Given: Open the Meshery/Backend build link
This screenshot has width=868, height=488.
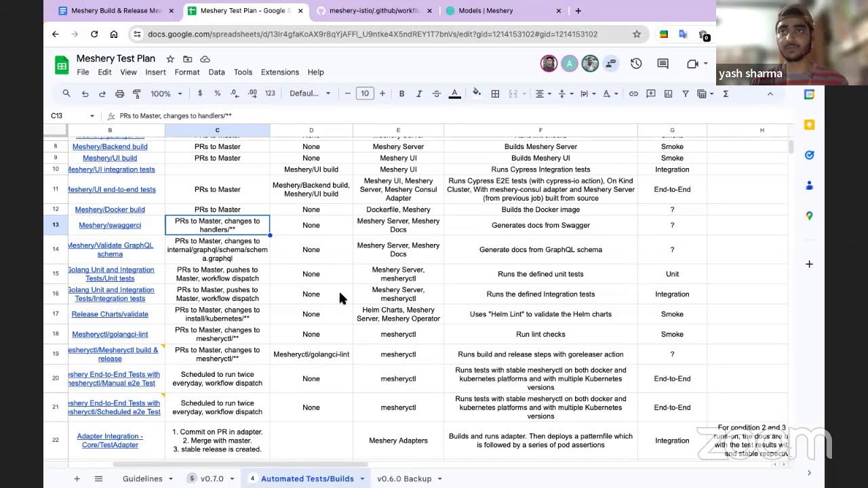Looking at the screenshot, I should (x=110, y=146).
